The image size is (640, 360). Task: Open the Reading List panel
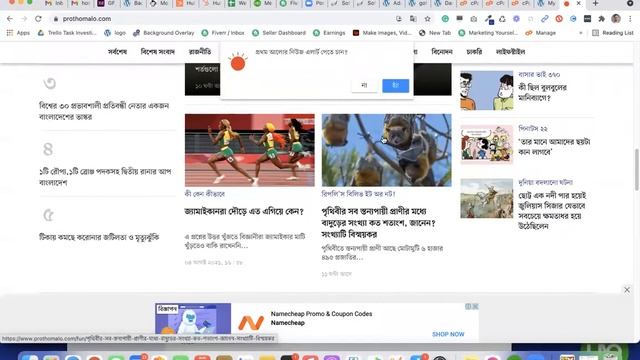(x=613, y=33)
